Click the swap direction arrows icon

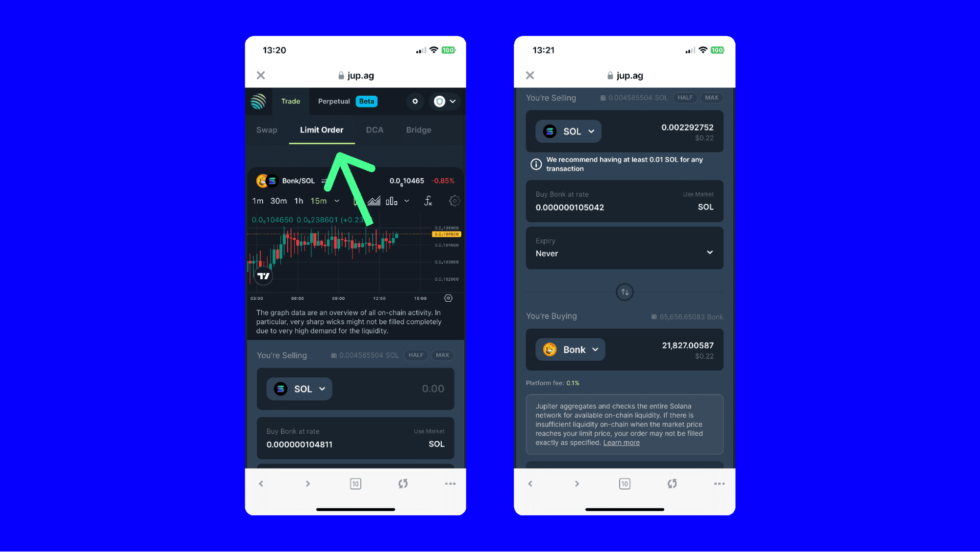tap(625, 292)
